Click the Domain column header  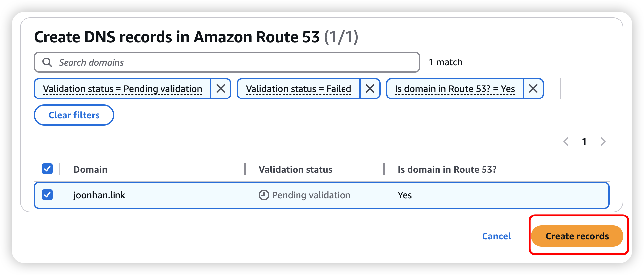[x=90, y=169]
